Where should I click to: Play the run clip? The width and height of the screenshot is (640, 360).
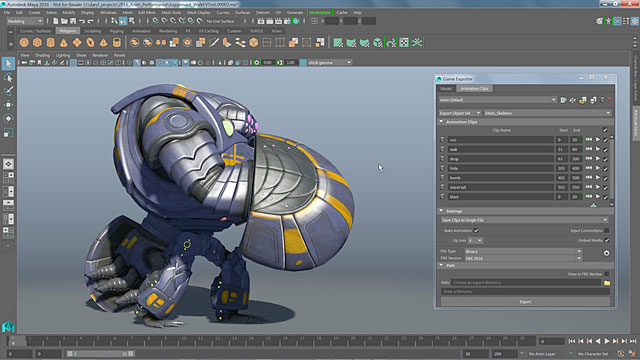[x=598, y=140]
